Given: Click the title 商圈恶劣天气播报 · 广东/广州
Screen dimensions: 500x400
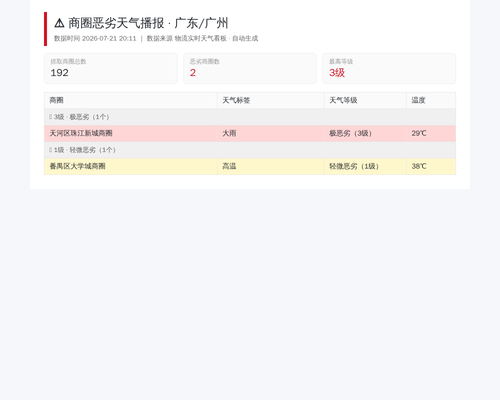Looking at the screenshot, I should (148, 23).
